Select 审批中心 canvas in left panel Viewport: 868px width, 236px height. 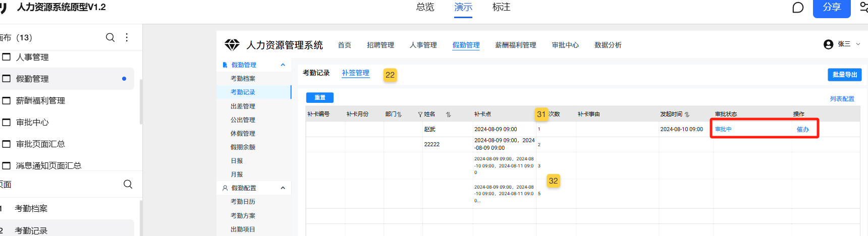pyautogui.click(x=32, y=123)
